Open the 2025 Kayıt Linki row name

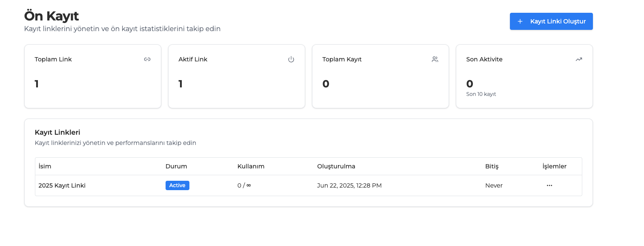point(62,185)
